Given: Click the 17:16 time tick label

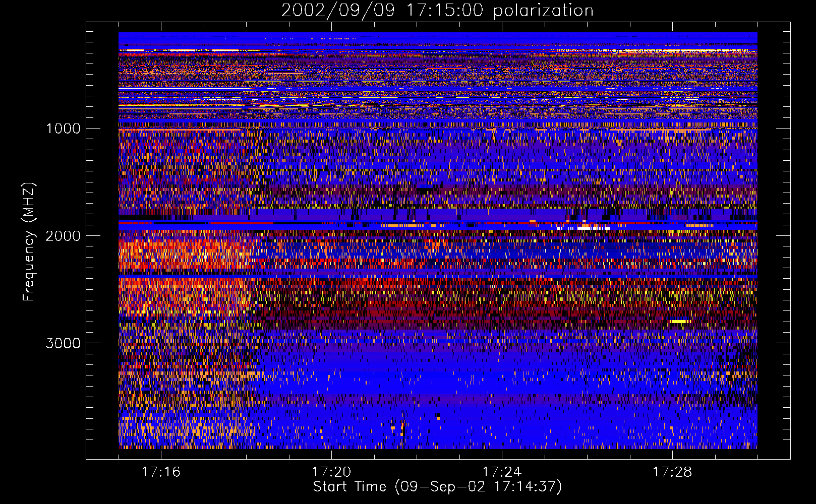Looking at the screenshot, I should coord(161,472).
